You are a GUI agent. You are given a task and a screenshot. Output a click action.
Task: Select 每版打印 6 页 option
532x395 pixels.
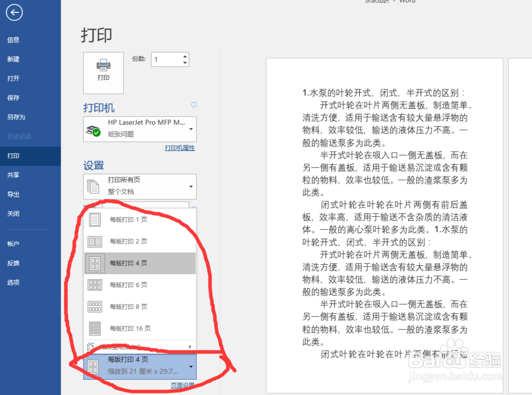[x=140, y=285]
